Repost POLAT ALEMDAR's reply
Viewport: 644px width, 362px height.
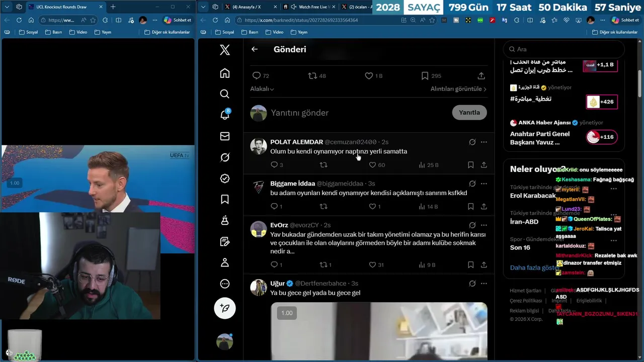tap(324, 164)
